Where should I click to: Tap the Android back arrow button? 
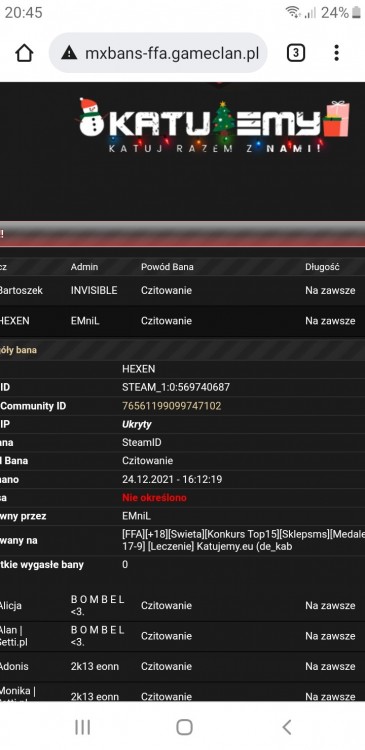pos(287,727)
